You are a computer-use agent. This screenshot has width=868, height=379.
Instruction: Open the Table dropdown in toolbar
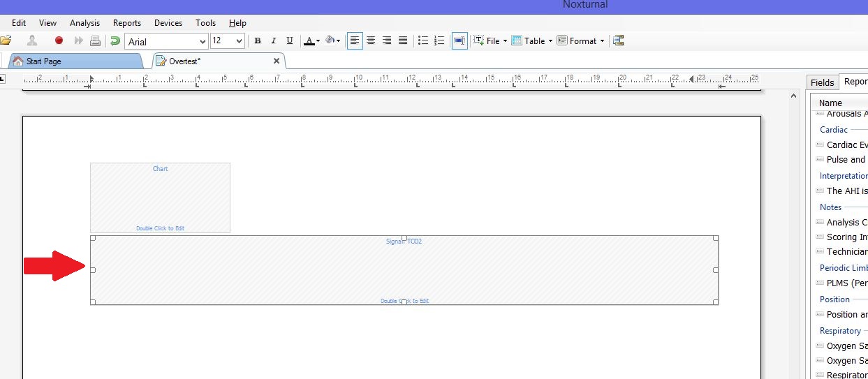tap(532, 40)
